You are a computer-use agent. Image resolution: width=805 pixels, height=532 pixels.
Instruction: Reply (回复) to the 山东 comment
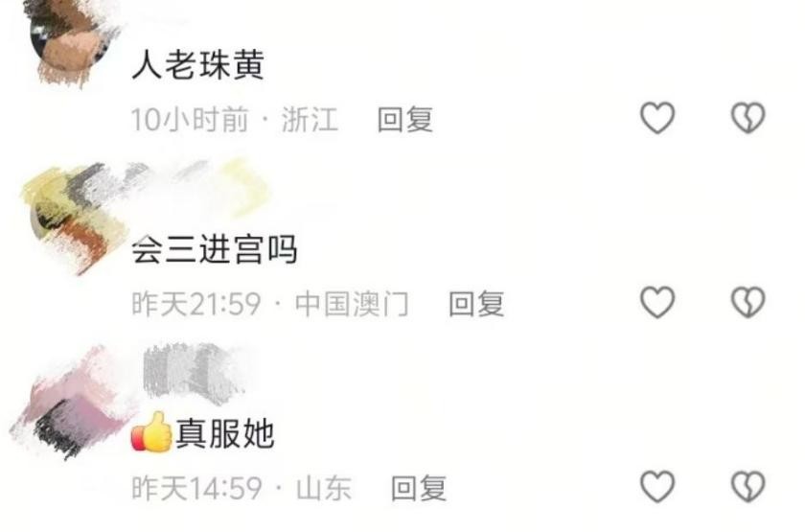tap(419, 487)
